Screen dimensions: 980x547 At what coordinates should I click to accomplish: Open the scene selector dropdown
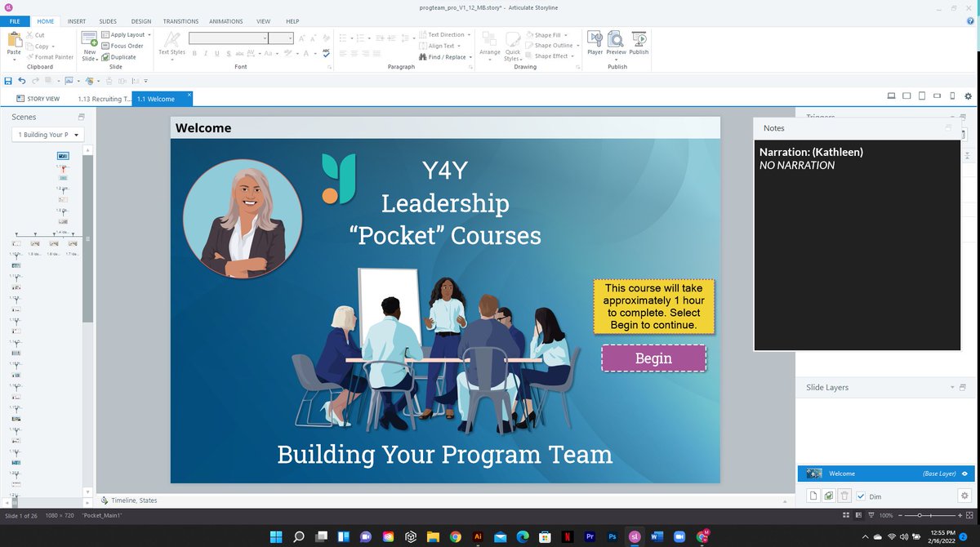tap(47, 135)
